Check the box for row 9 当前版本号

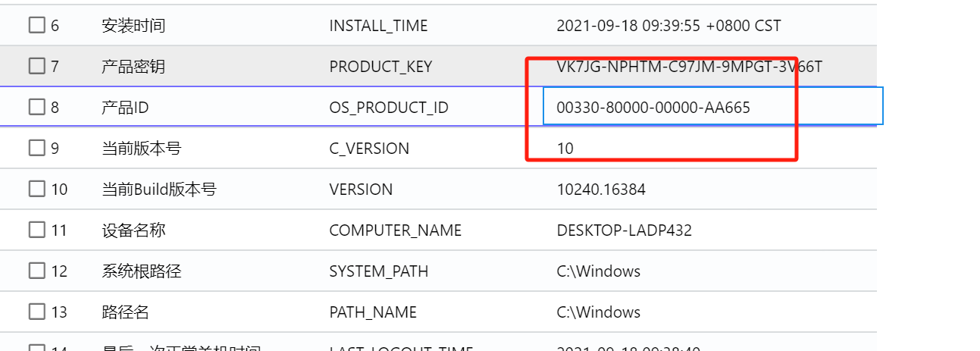[x=37, y=149]
